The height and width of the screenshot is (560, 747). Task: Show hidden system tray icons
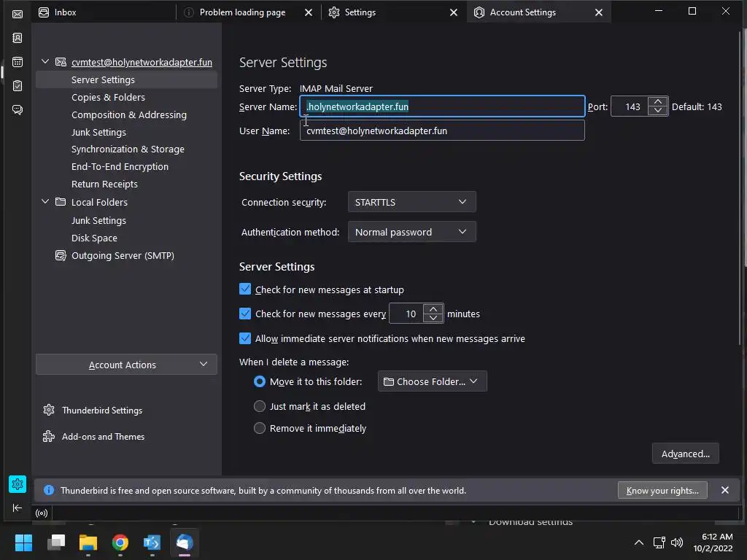(639, 542)
